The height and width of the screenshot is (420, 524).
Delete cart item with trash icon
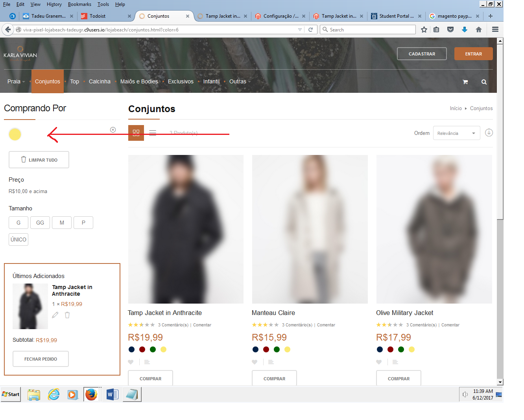(x=67, y=315)
